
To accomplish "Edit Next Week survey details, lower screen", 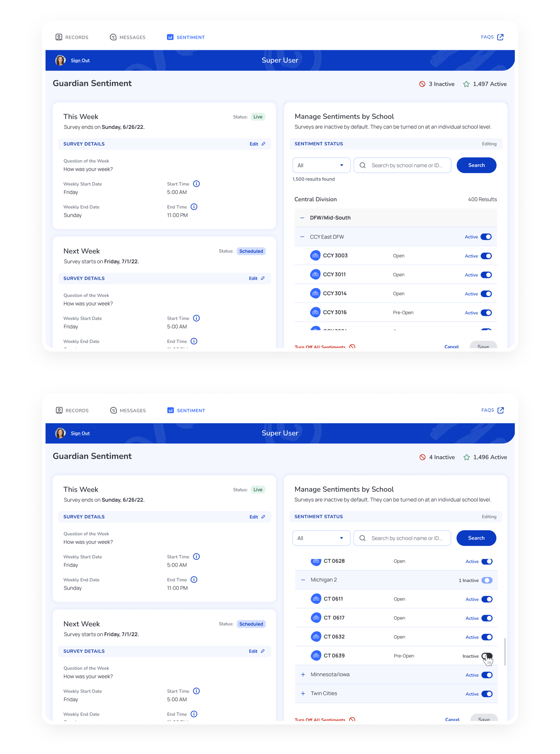I will [x=257, y=651].
